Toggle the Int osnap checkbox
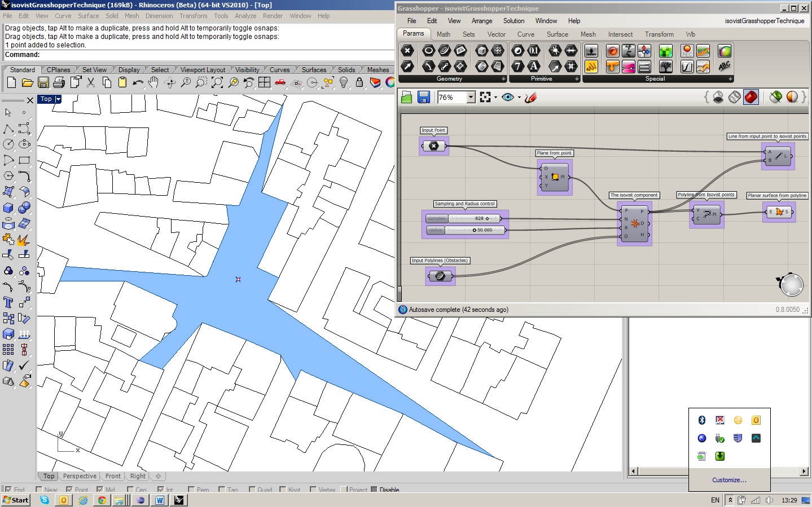This screenshot has height=507, width=812. pyautogui.click(x=161, y=490)
